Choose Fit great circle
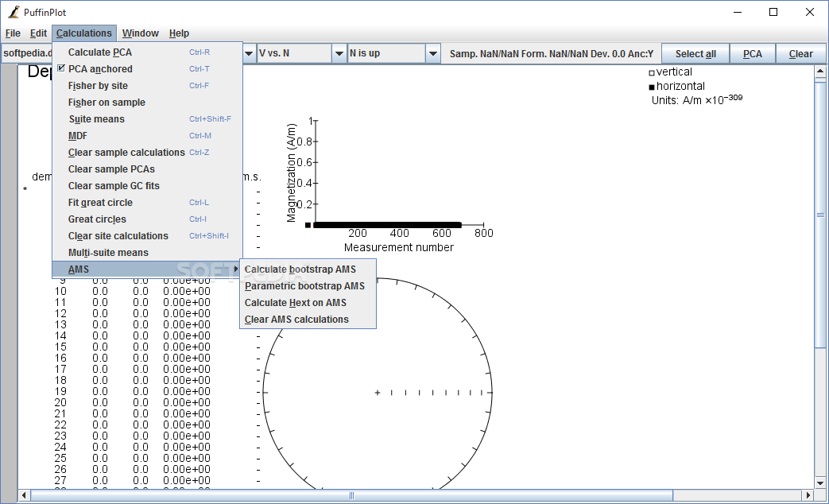This screenshot has height=504, width=829. point(148,203)
